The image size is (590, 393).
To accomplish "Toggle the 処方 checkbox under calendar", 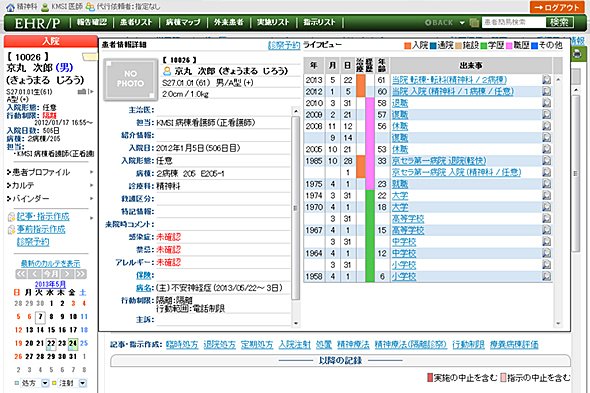I will click(17, 383).
